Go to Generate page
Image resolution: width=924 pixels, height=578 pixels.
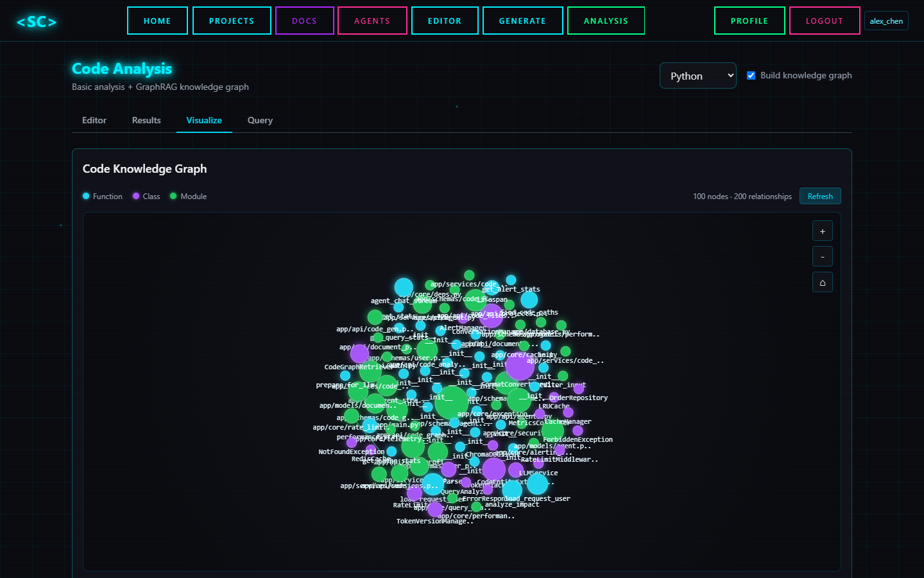coord(522,21)
